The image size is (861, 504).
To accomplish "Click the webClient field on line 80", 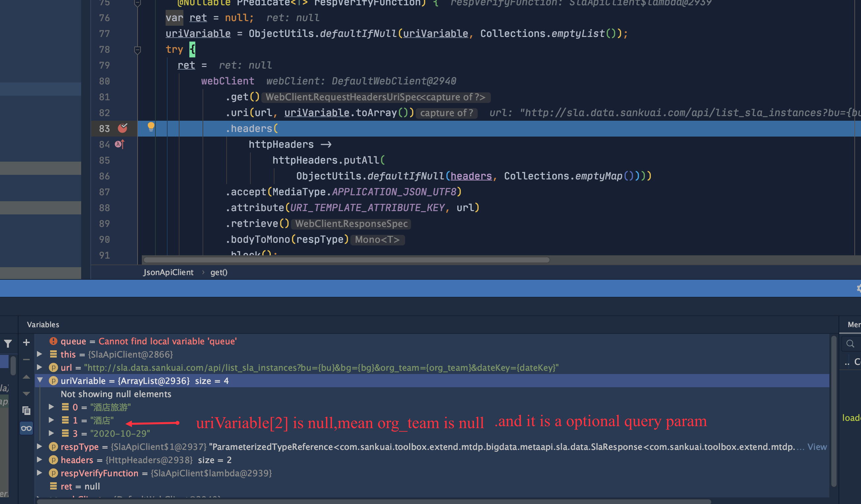I will click(x=228, y=81).
